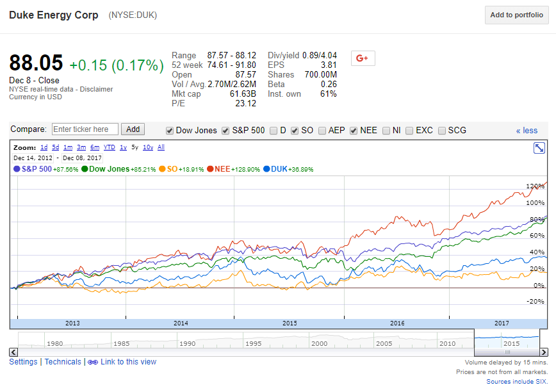Switch zoom to 6m
556x392 pixels.
pyautogui.click(x=95, y=147)
